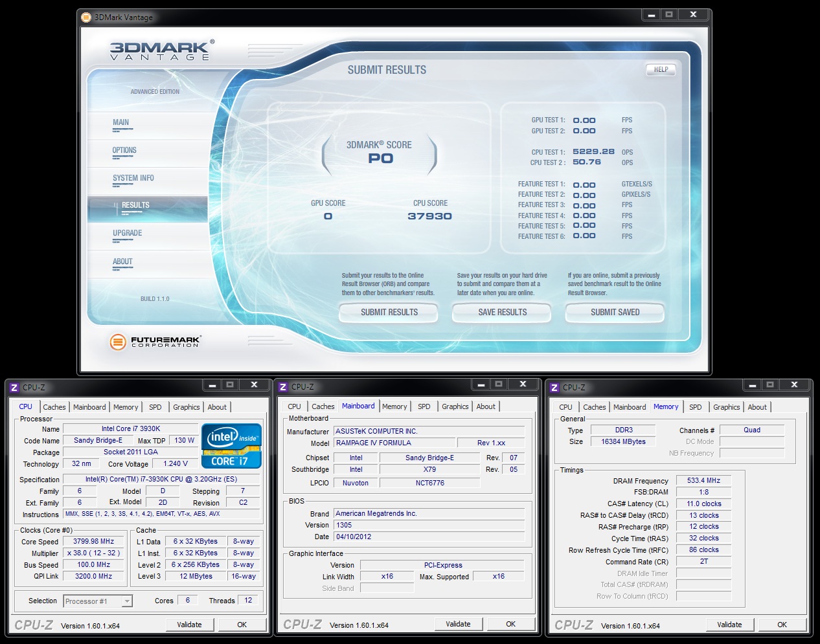
Task: Switch to Caches tab in the Processor CPU-Z window
Action: tap(54, 407)
